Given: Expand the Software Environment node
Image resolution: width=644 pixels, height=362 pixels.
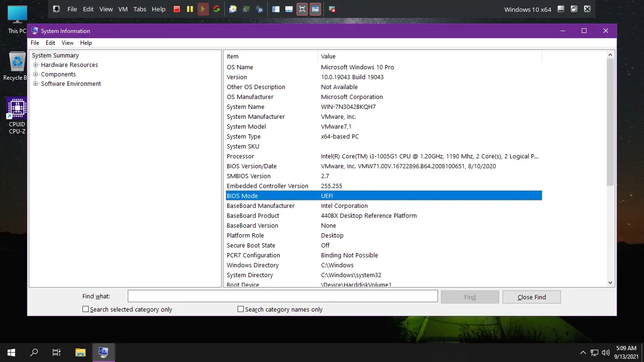Looking at the screenshot, I should (36, 84).
